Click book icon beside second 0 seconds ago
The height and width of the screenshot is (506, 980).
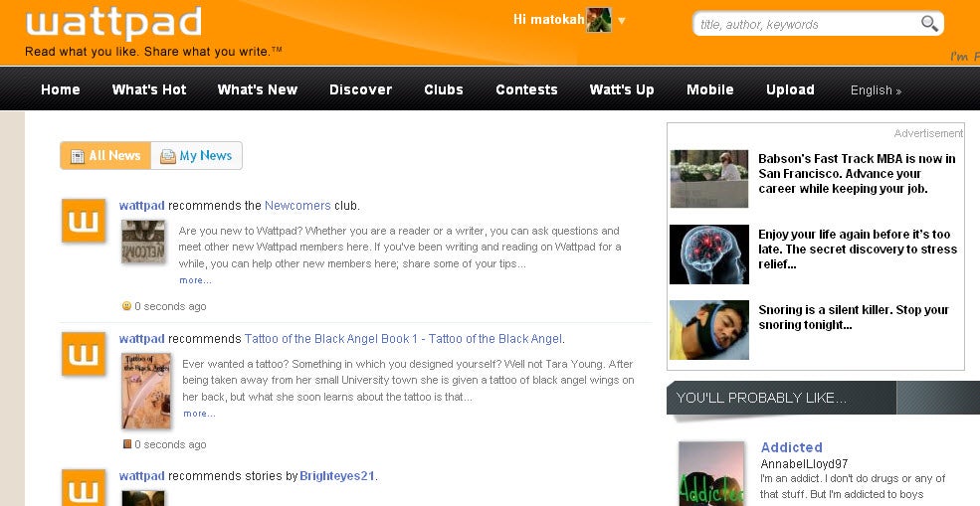click(127, 444)
